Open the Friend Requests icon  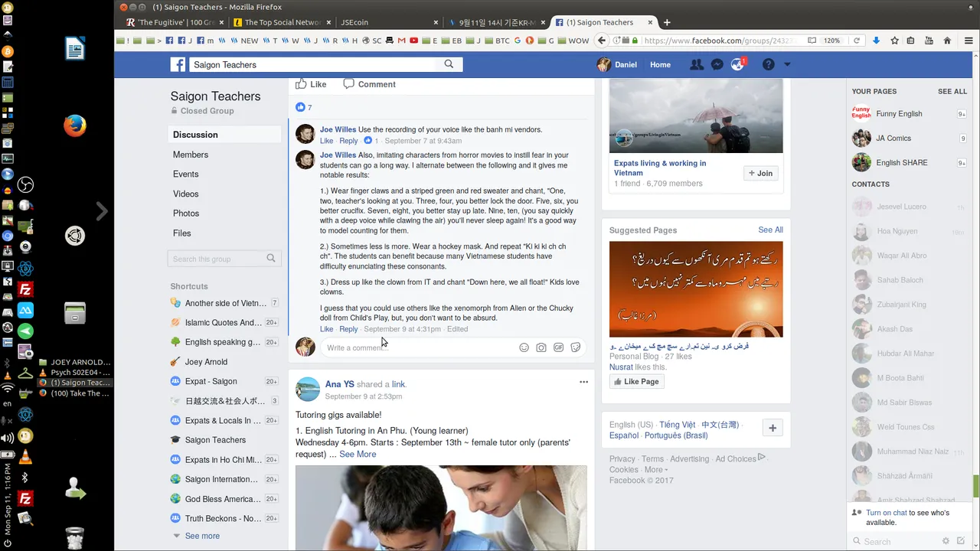(696, 65)
